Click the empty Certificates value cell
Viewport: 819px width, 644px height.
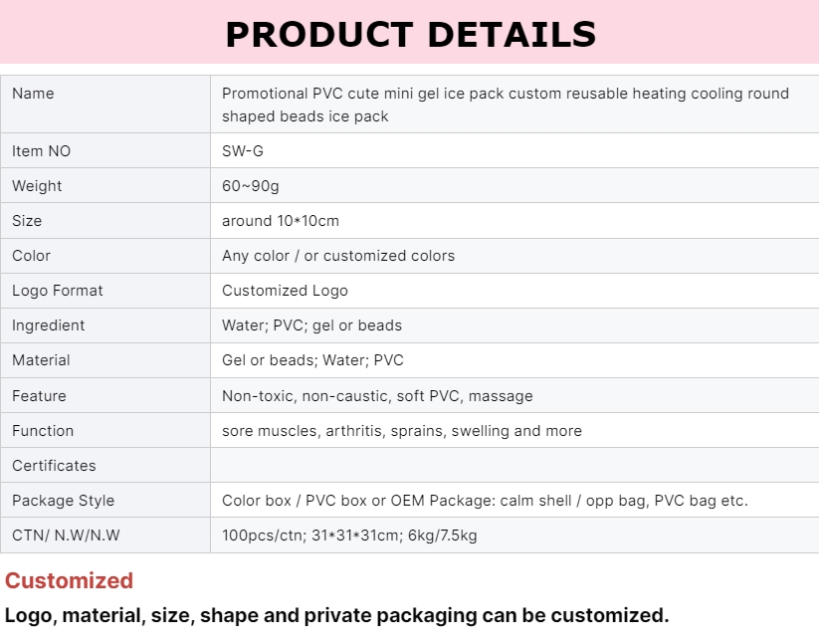pyautogui.click(x=513, y=466)
